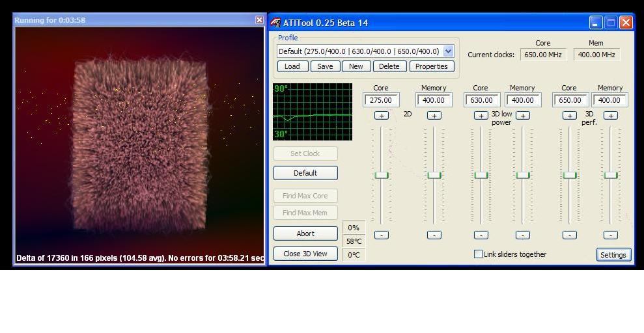
Task: Open ATITool Settings
Action: click(613, 255)
